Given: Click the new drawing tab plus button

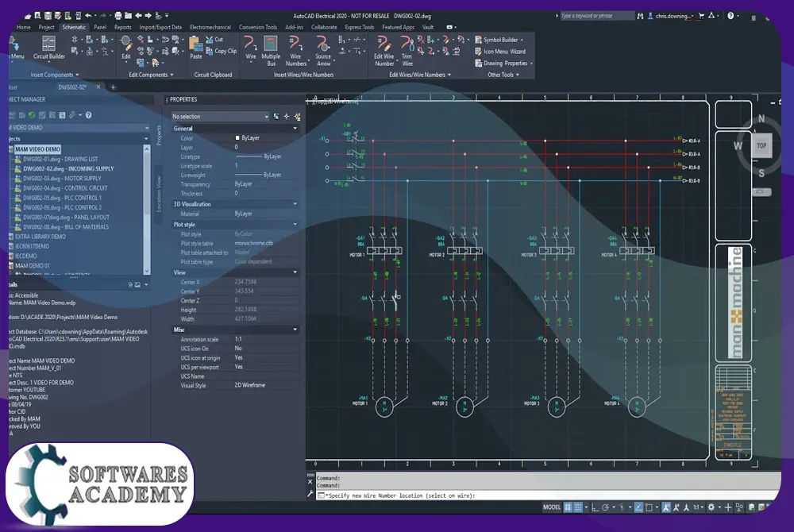Looking at the screenshot, I should click(113, 87).
